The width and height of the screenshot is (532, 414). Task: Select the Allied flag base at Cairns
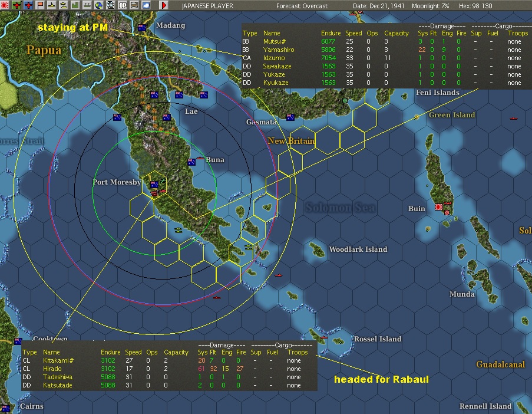[x=6, y=408]
